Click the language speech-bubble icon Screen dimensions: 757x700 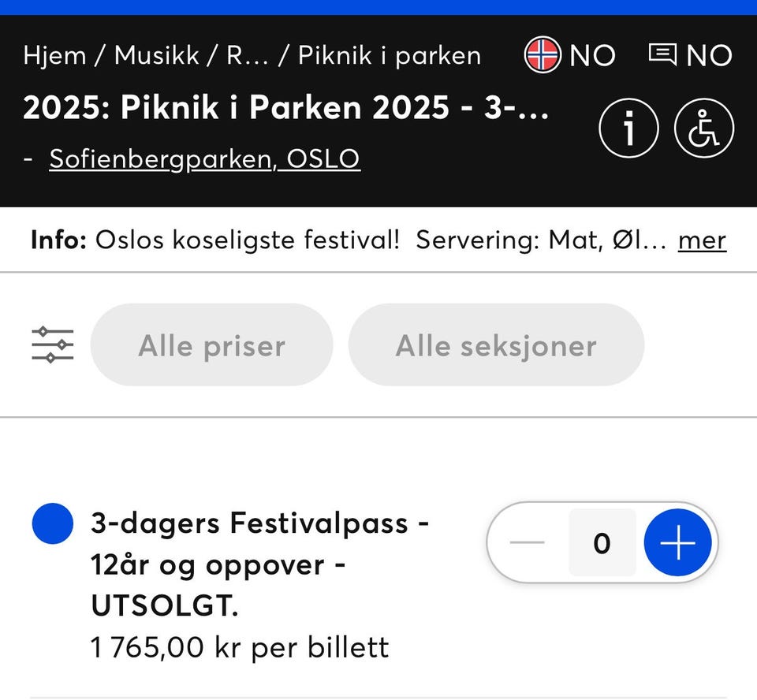tap(662, 54)
